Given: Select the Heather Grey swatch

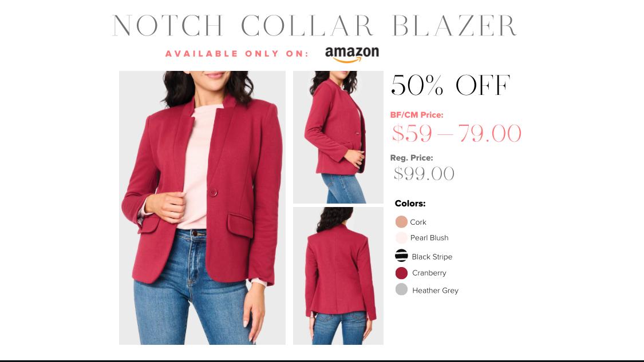Looking at the screenshot, I should [x=401, y=289].
